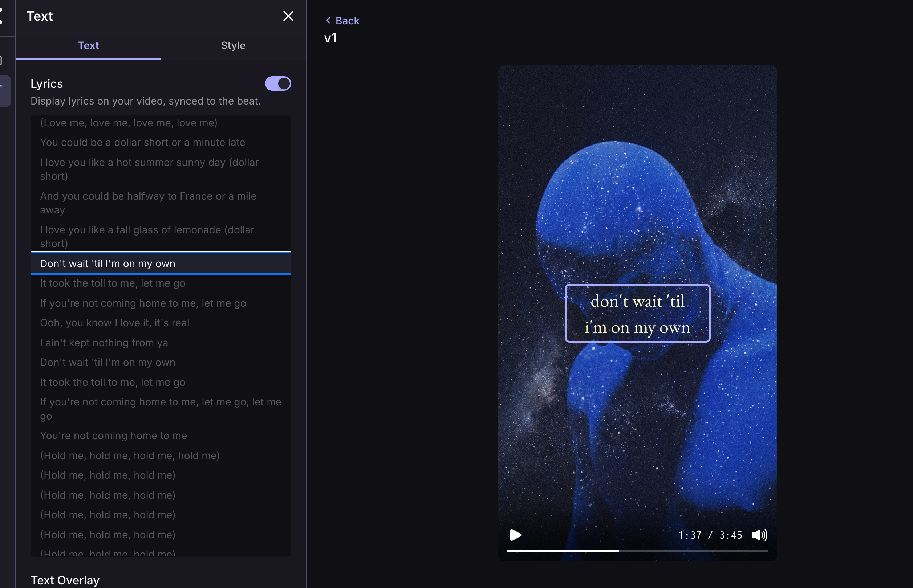The image size is (913, 588).
Task: Click the frame icon in the left sidebar
Action: coord(1,60)
